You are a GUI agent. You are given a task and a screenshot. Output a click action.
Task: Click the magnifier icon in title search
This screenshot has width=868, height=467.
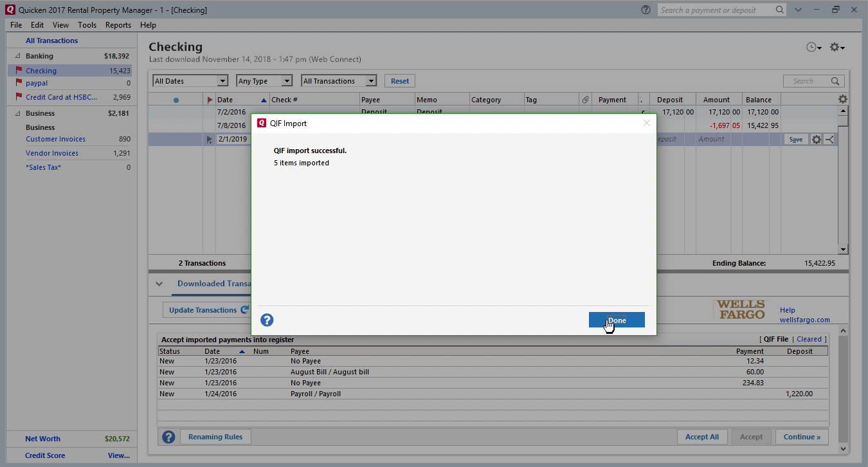(x=780, y=10)
